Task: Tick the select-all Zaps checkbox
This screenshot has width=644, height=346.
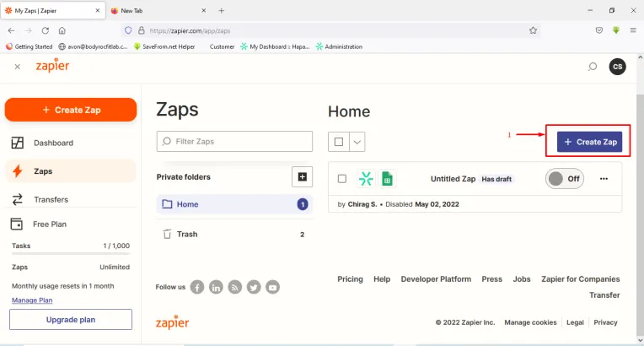Action: click(x=339, y=142)
